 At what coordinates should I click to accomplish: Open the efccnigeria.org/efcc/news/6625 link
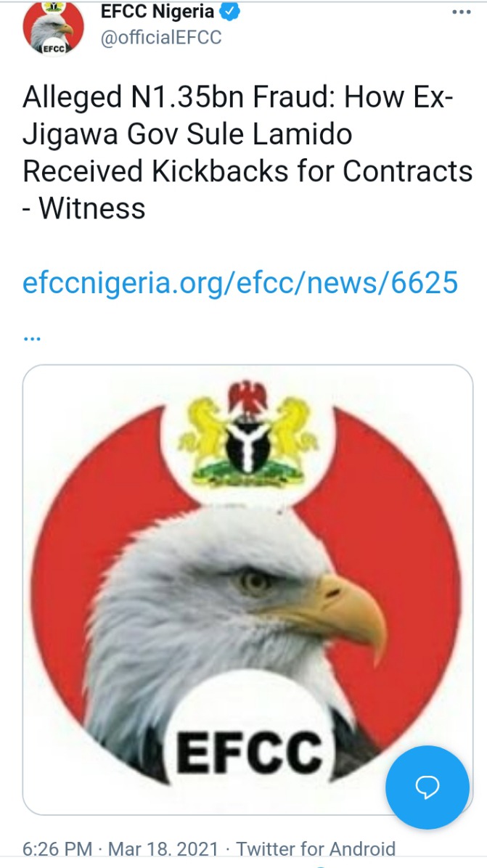(240, 284)
